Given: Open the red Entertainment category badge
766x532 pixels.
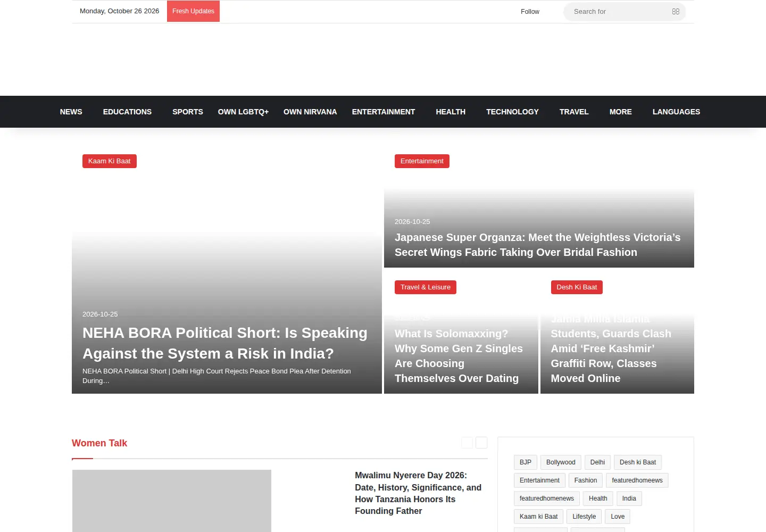Looking at the screenshot, I should (x=422, y=161).
